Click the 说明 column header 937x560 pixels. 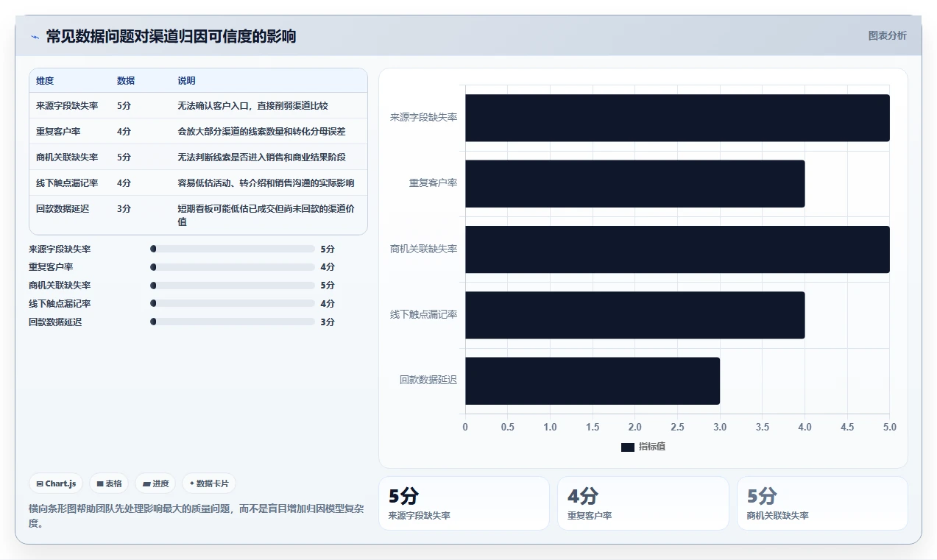tap(187, 81)
